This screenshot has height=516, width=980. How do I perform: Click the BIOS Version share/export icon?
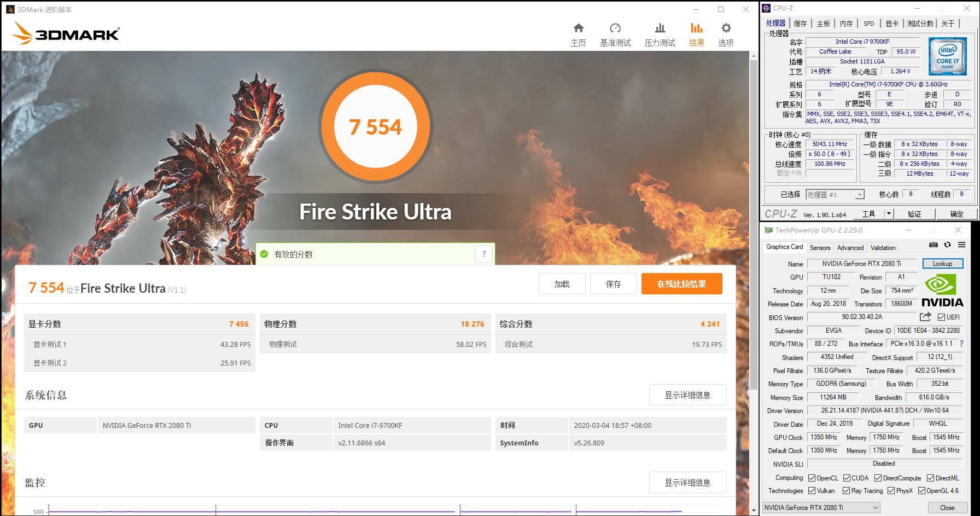925,317
